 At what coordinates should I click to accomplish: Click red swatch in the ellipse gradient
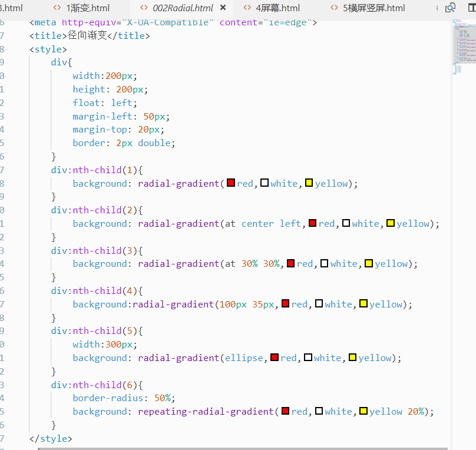pos(275,357)
